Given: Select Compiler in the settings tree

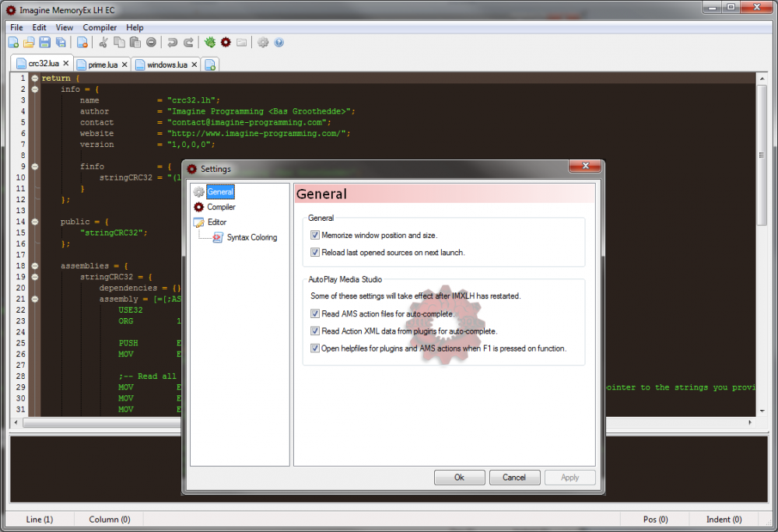Looking at the screenshot, I should click(221, 207).
